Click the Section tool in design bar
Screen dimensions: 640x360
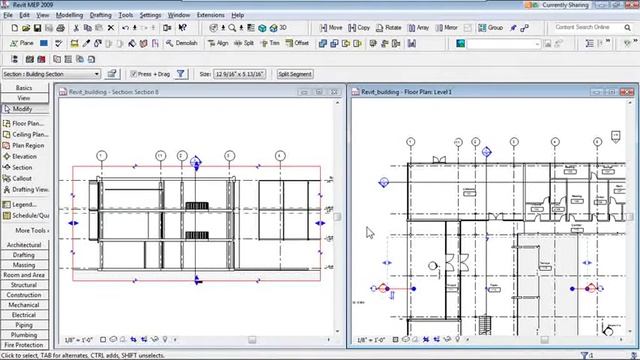coord(18,167)
